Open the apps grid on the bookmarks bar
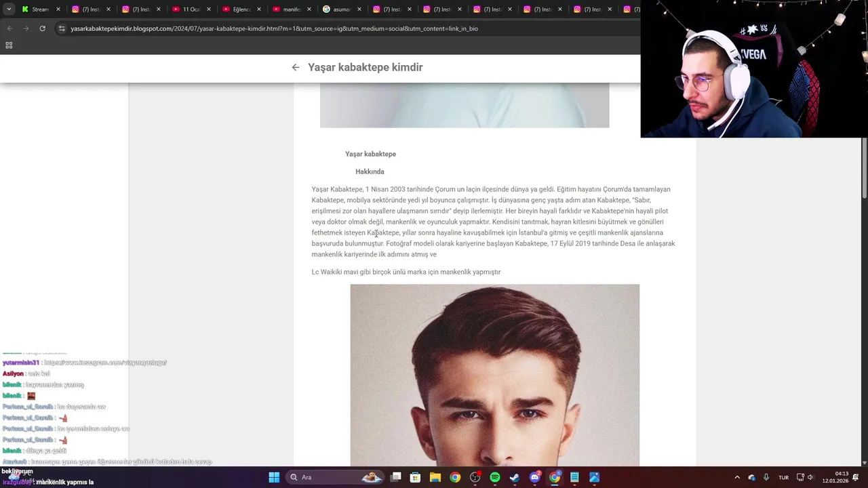The height and width of the screenshot is (488, 868). tap(9, 45)
